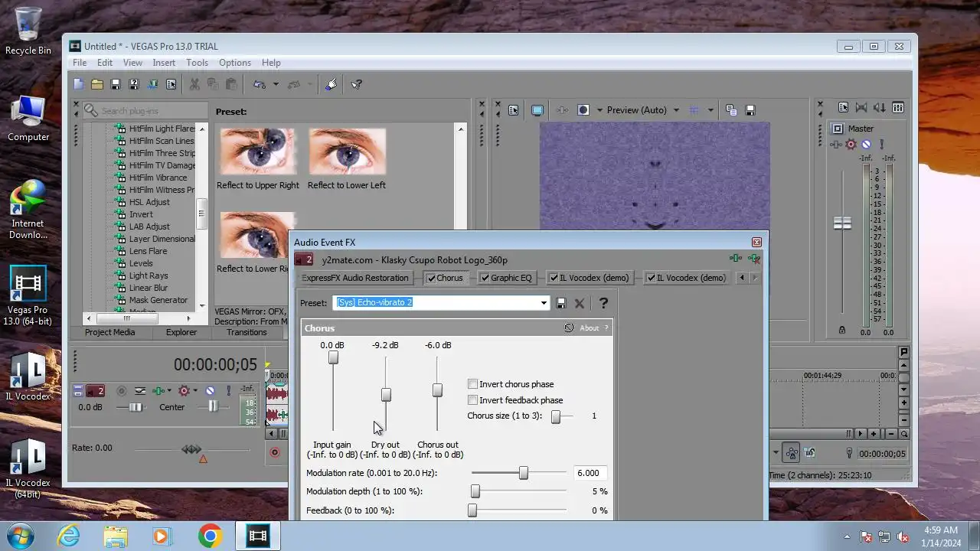Click the Master bus dim output icon

tap(880, 108)
